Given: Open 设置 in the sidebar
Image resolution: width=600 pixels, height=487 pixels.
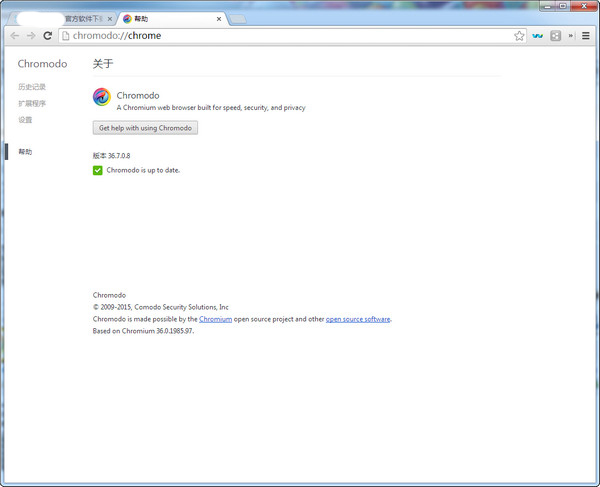Looking at the screenshot, I should point(25,120).
